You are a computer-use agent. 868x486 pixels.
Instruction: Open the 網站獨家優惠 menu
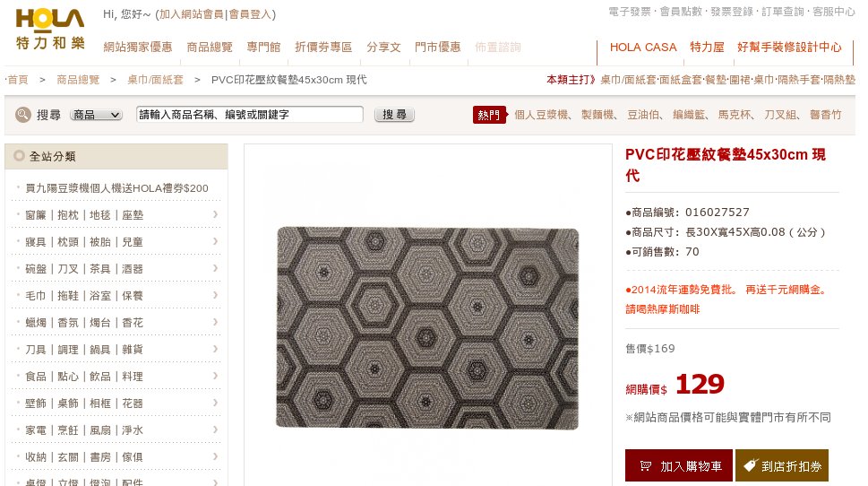click(x=138, y=48)
